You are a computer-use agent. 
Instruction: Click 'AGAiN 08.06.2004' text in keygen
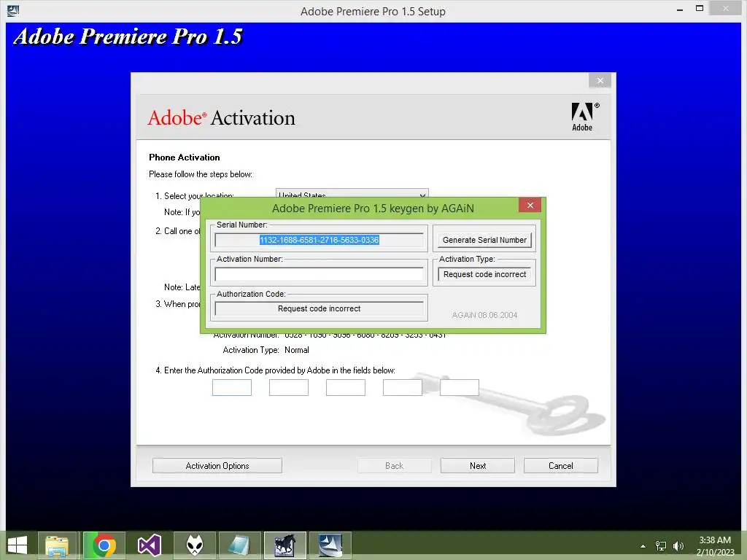tap(484, 315)
